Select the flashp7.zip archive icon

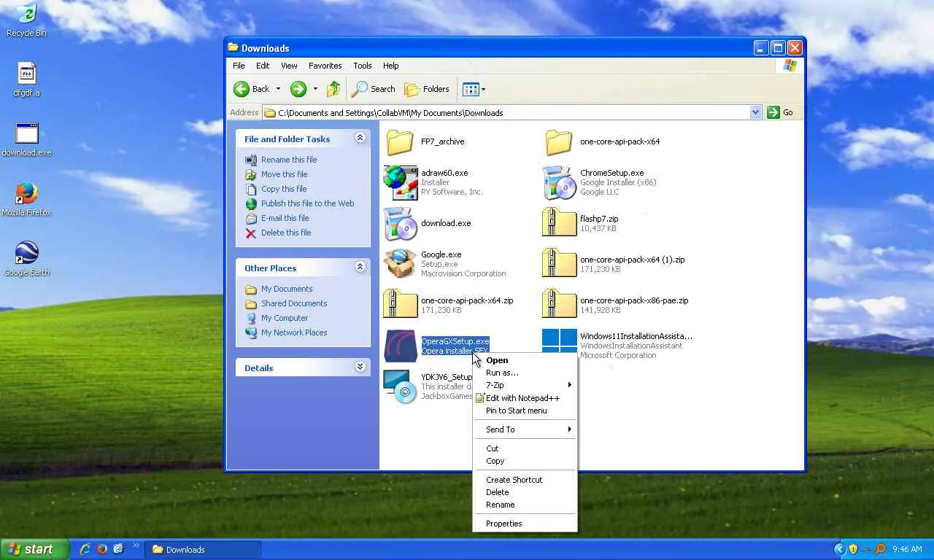[x=559, y=223]
